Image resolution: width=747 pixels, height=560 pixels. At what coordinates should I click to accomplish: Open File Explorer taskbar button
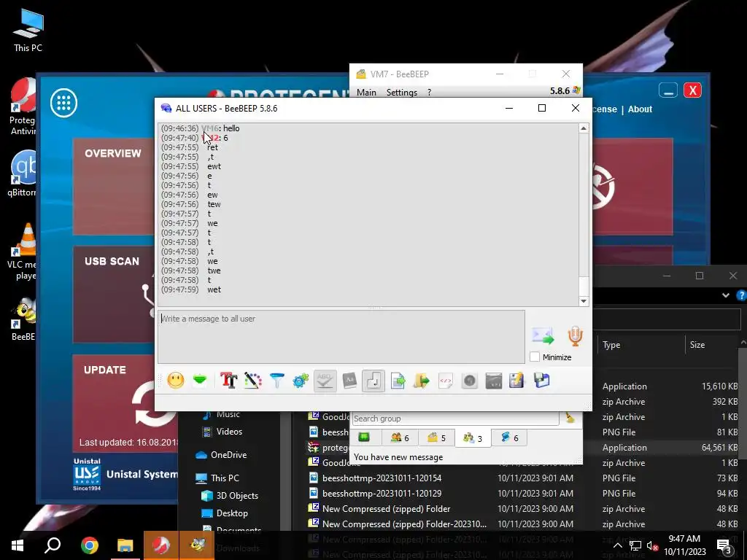tap(125, 545)
